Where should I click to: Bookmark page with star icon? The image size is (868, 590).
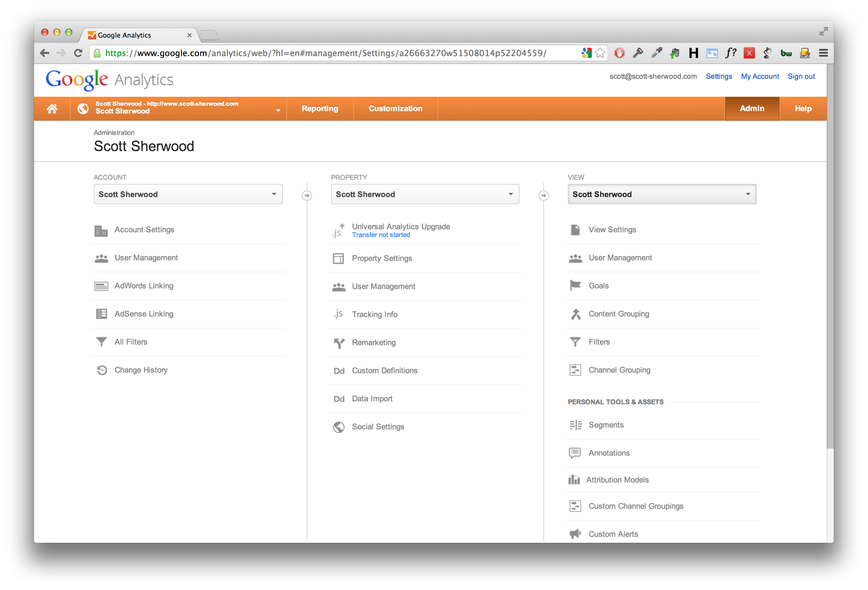coord(600,53)
